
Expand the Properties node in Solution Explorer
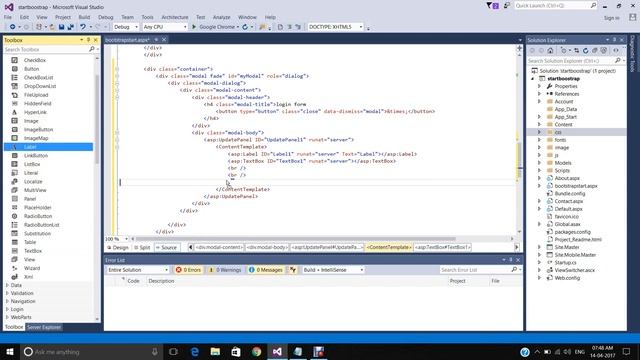pos(539,86)
